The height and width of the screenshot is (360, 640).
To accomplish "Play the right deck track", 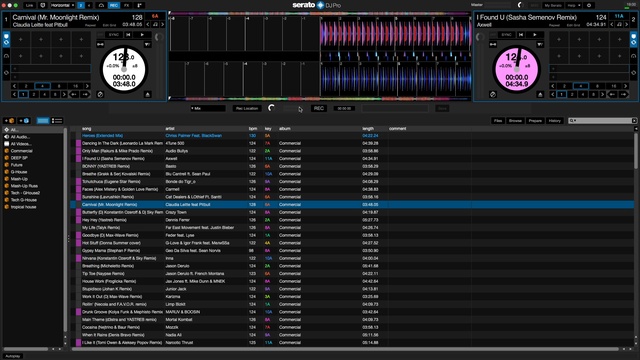I will click(534, 35).
